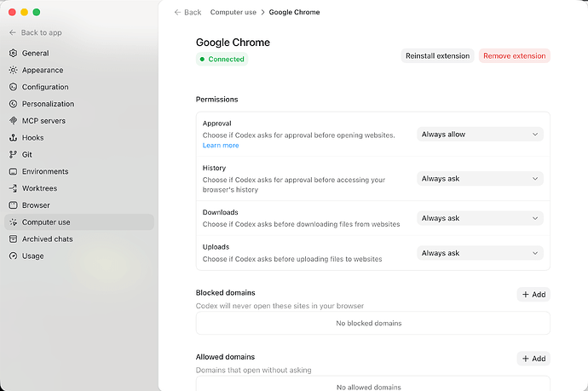Click the Worktrees icon in sidebar

(x=13, y=188)
